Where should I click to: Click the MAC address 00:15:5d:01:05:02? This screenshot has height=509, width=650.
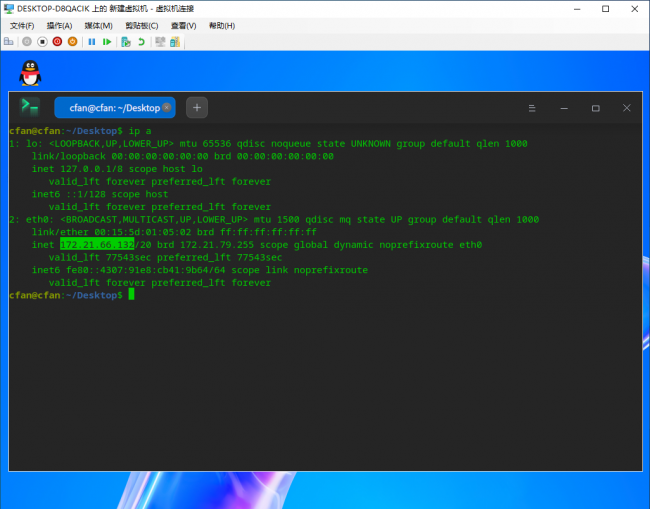pos(143,232)
